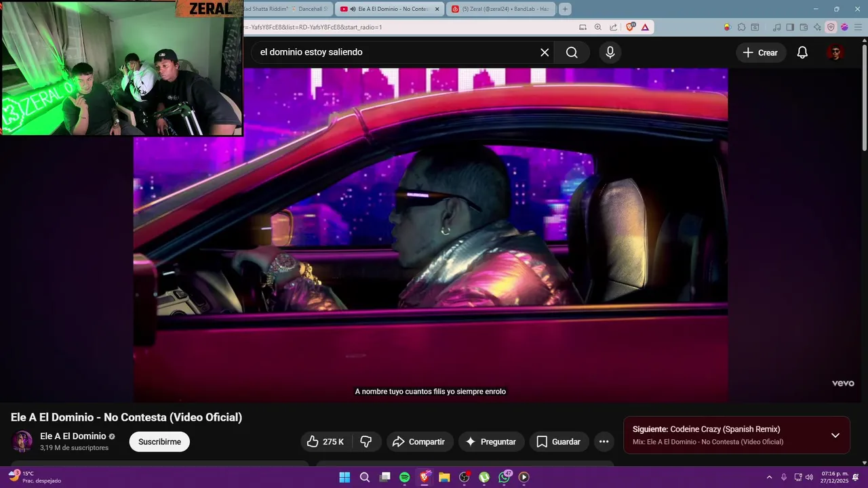Open File Explorer from taskbar
Image resolution: width=868 pixels, height=488 pixels.
click(444, 477)
